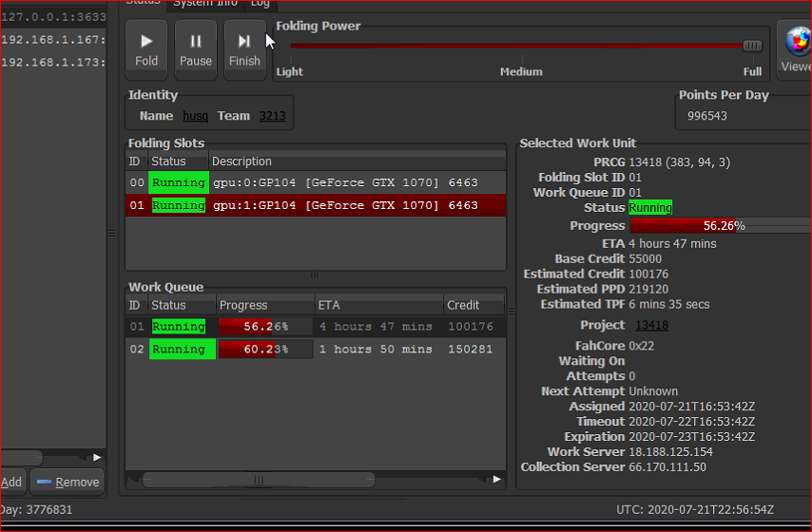Click the Expiration date 2020-07-23T16:53:42Z
The height and width of the screenshot is (532, 812).
tap(691, 437)
